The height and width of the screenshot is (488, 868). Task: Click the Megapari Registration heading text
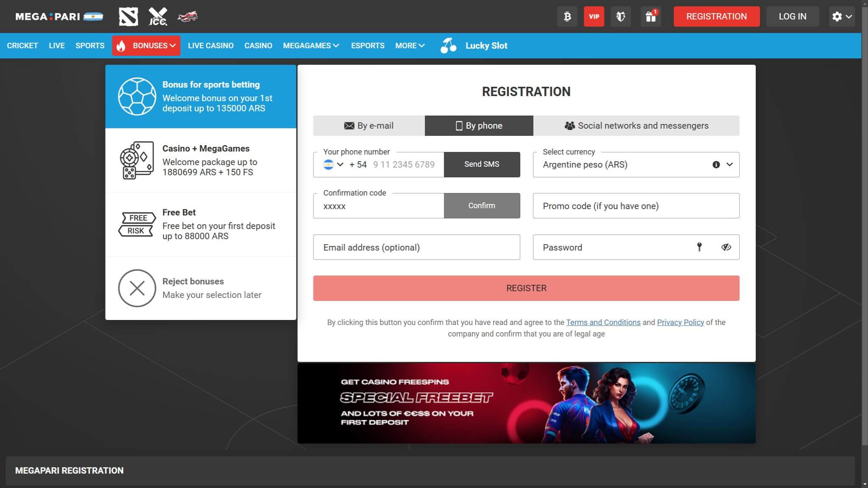(x=69, y=471)
